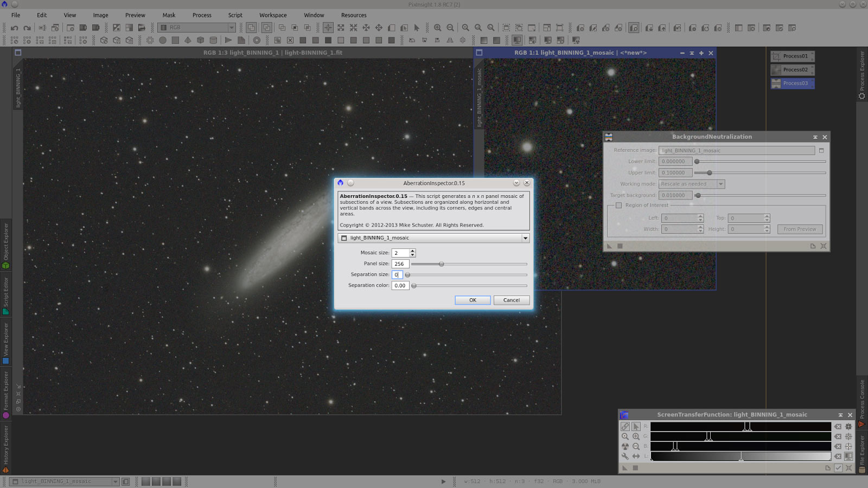Click Cancel in AberrationInspector dialog
This screenshot has height=488, width=868.
[x=511, y=300]
